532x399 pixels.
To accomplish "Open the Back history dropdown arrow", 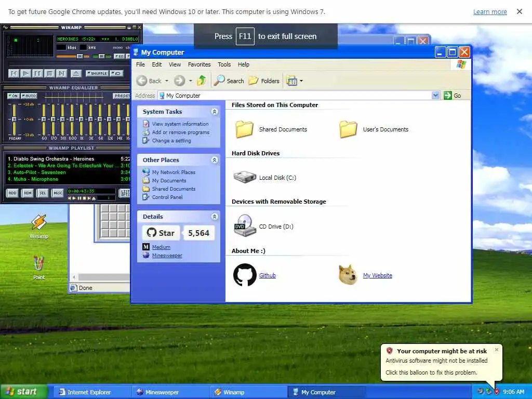I will (167, 81).
